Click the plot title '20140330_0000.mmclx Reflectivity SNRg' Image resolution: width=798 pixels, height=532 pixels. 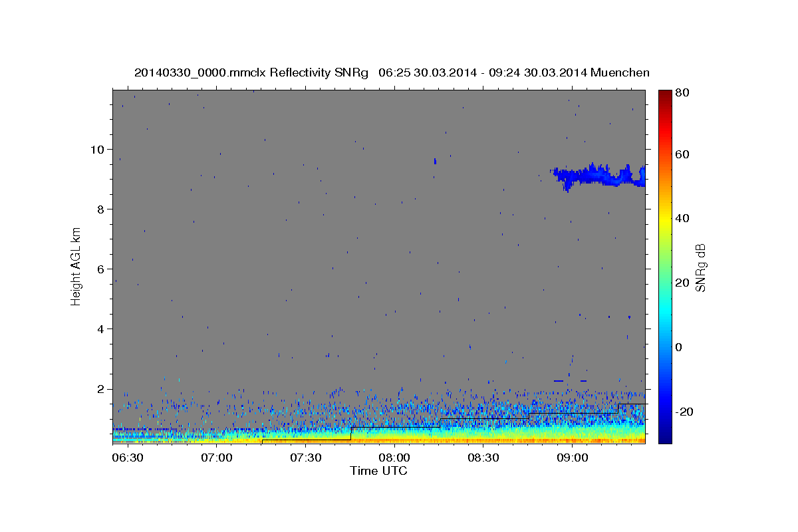[x=251, y=72]
